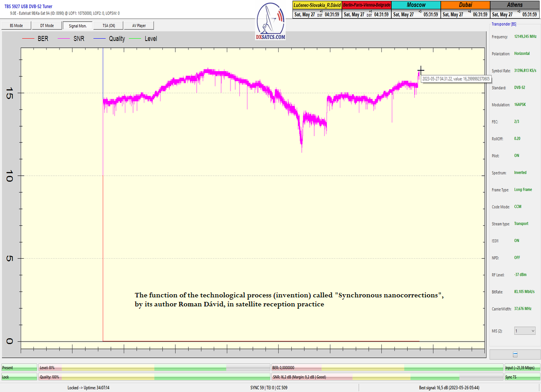Click the Moscow clock header

point(416,5)
